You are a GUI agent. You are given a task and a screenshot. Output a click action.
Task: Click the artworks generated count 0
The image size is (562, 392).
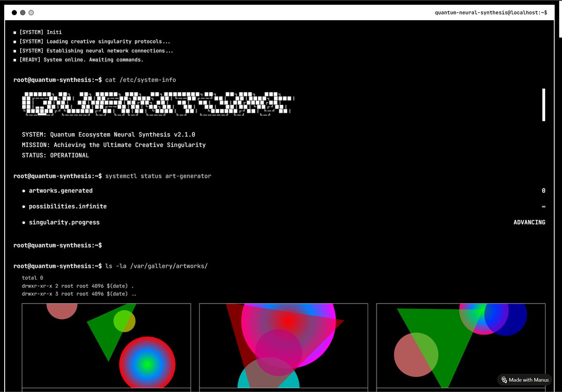[543, 191]
